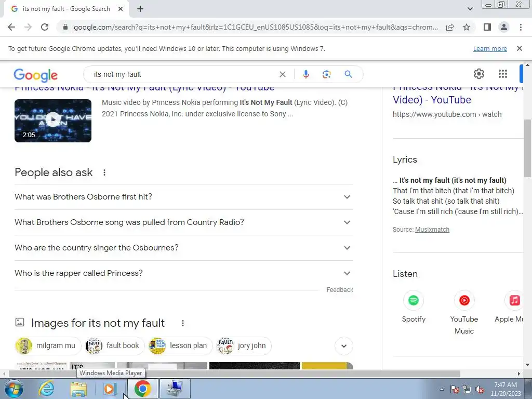Click the Action Center flag in the tray
Screen dimensions: 532x399
click(x=455, y=390)
